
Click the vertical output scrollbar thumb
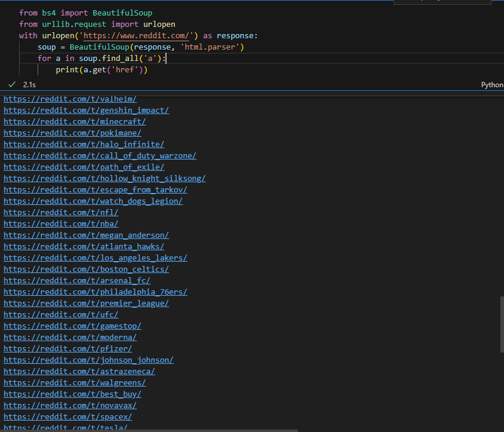pos(502,324)
